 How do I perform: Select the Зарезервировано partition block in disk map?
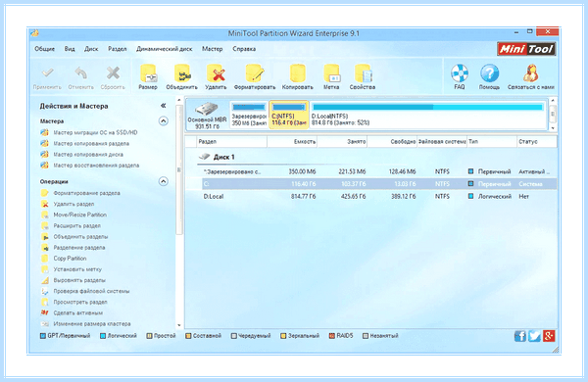249,115
